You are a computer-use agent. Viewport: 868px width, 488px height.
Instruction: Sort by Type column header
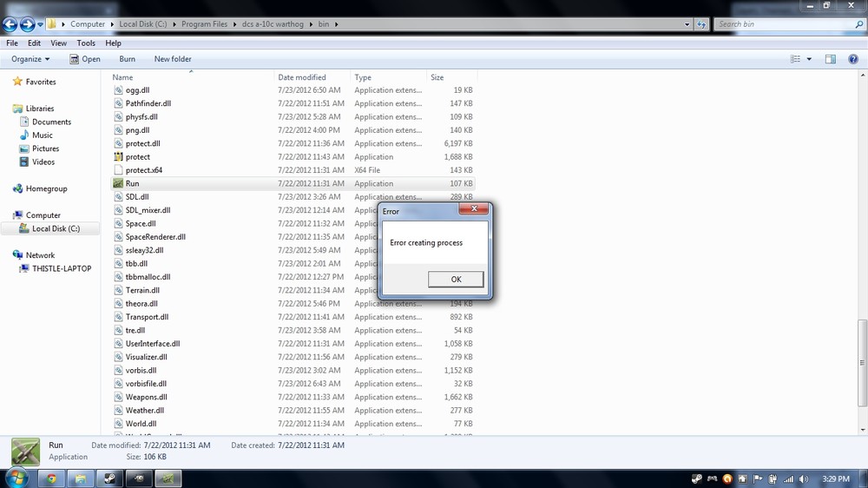pos(389,77)
